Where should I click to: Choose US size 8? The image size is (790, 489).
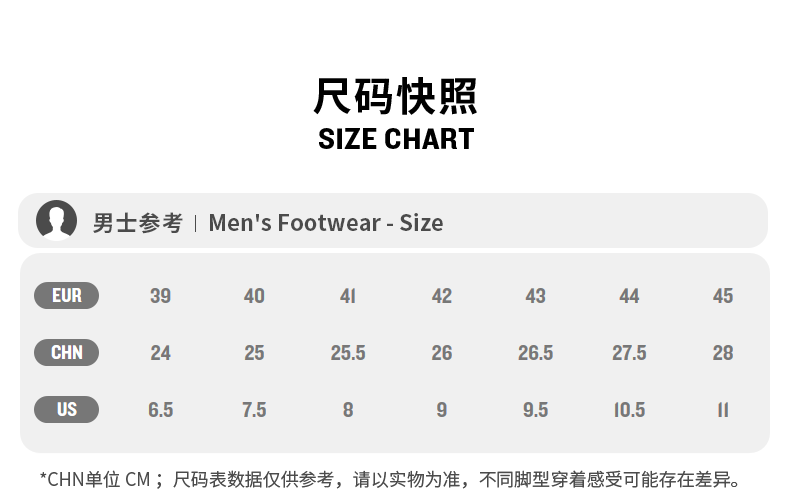point(348,410)
